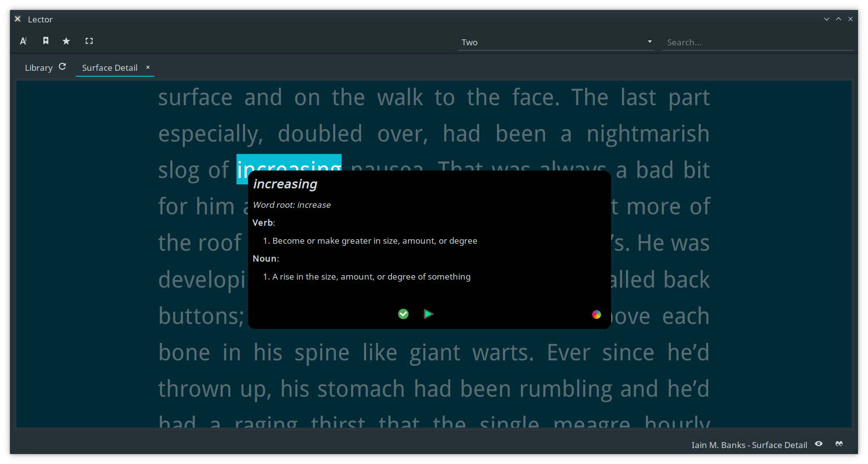Expand the chapter dropdown showing Two
The height and width of the screenshot is (464, 868).
click(x=556, y=42)
